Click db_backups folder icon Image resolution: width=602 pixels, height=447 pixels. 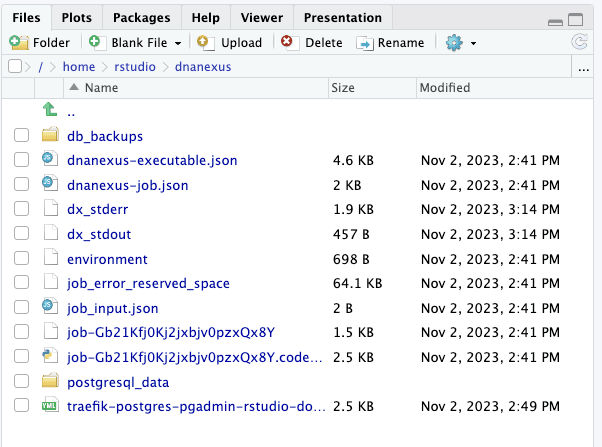[x=50, y=135]
